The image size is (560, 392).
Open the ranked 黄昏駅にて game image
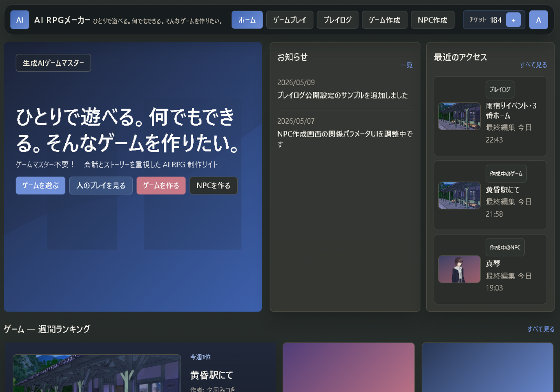97,373
